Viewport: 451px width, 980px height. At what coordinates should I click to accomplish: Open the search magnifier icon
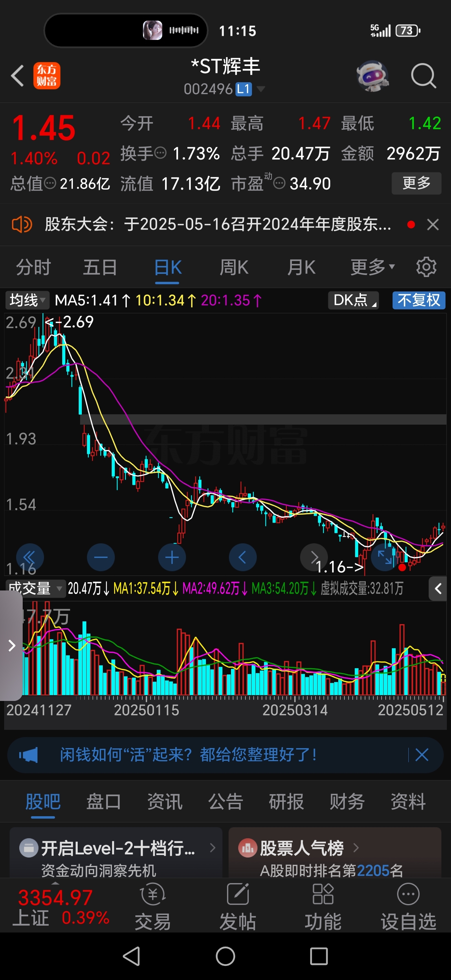[423, 76]
